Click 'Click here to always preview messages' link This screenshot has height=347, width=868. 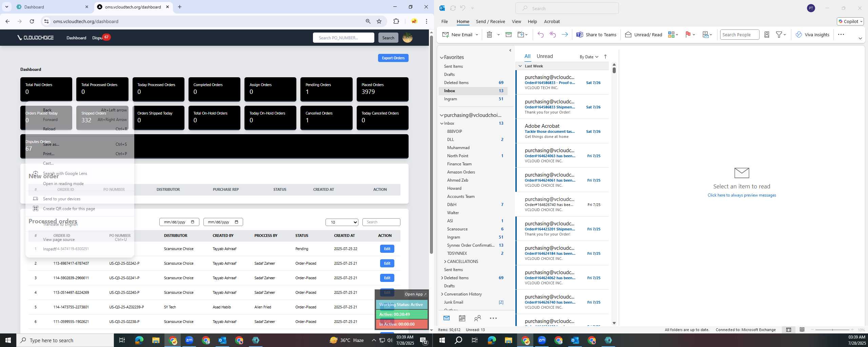pyautogui.click(x=742, y=195)
